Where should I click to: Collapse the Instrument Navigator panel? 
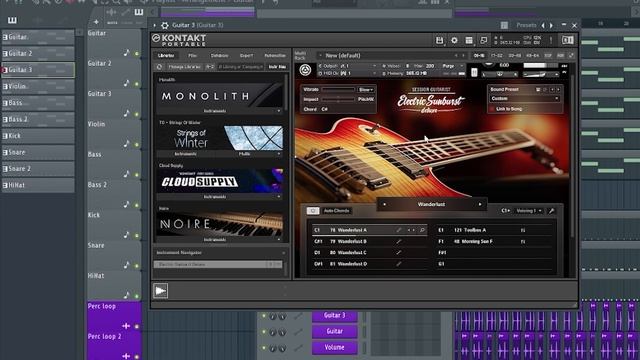pyautogui.click(x=284, y=253)
